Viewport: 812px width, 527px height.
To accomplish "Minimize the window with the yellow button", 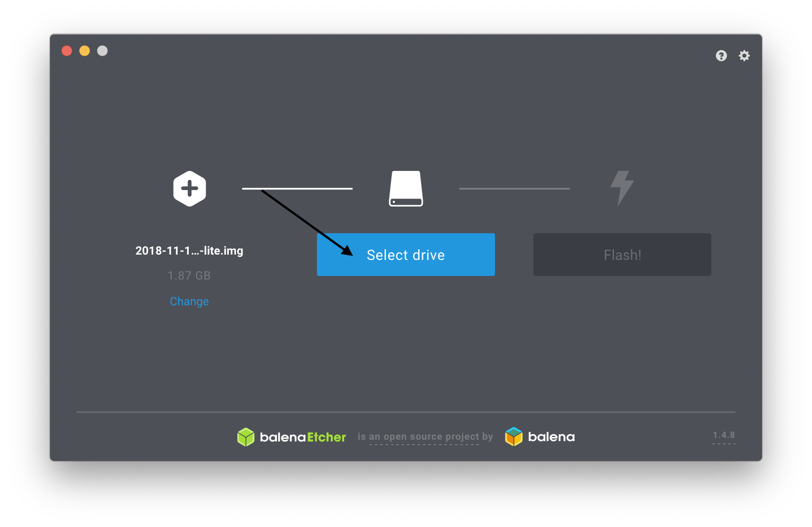I will click(x=85, y=51).
